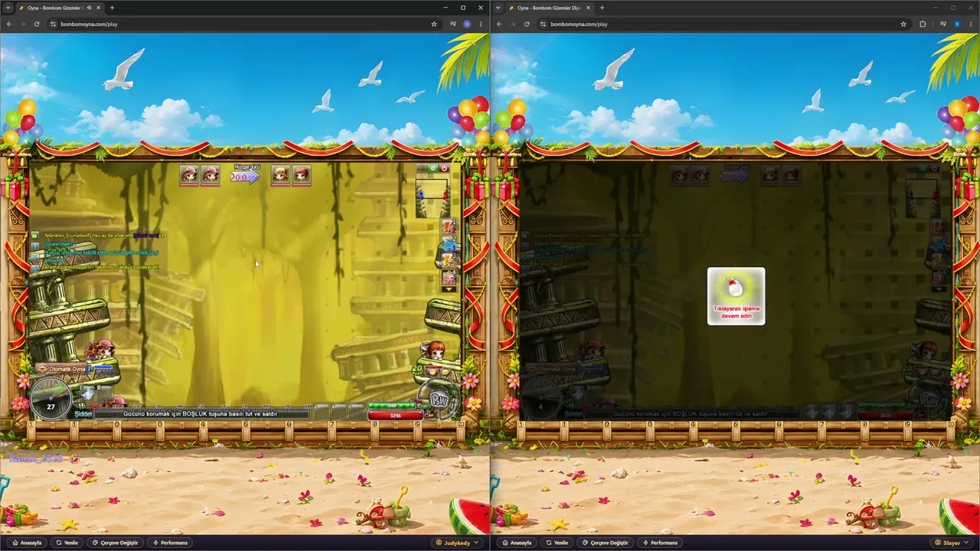Open tab search dropdown in left browser
This screenshot has width=980, height=551.
pyautogui.click(x=8, y=8)
